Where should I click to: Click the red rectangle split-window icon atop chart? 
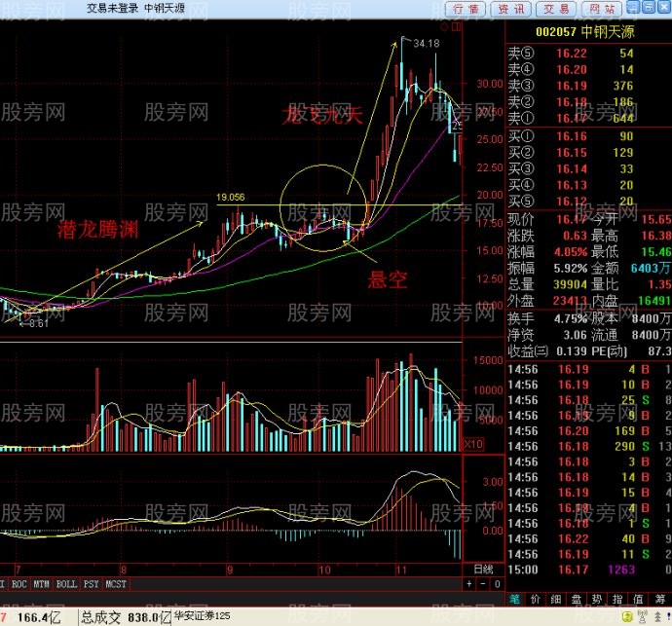coord(457,27)
